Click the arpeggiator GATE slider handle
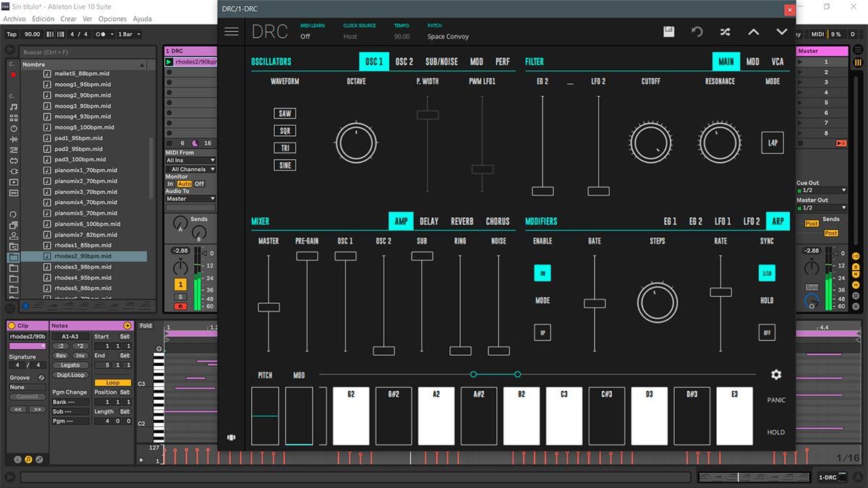Image resolution: width=868 pixels, height=488 pixels. 595,304
